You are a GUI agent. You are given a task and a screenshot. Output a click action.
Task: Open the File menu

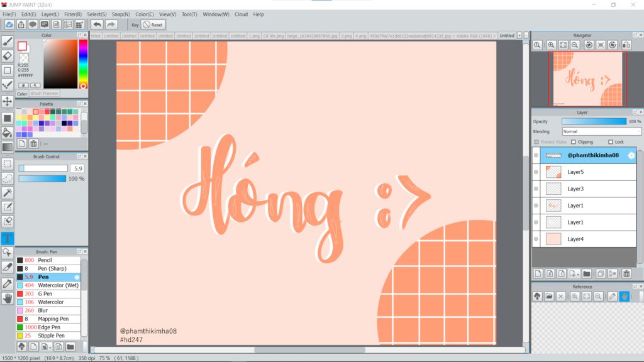(9, 14)
